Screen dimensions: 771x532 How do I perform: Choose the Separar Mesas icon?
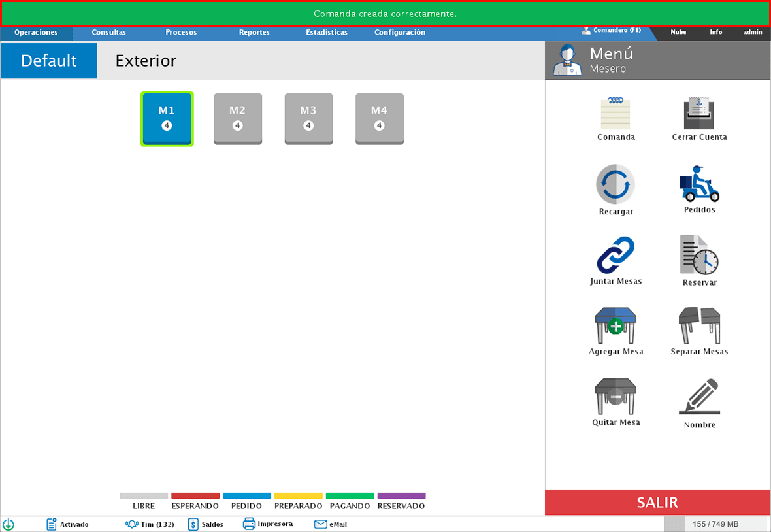[x=698, y=325]
